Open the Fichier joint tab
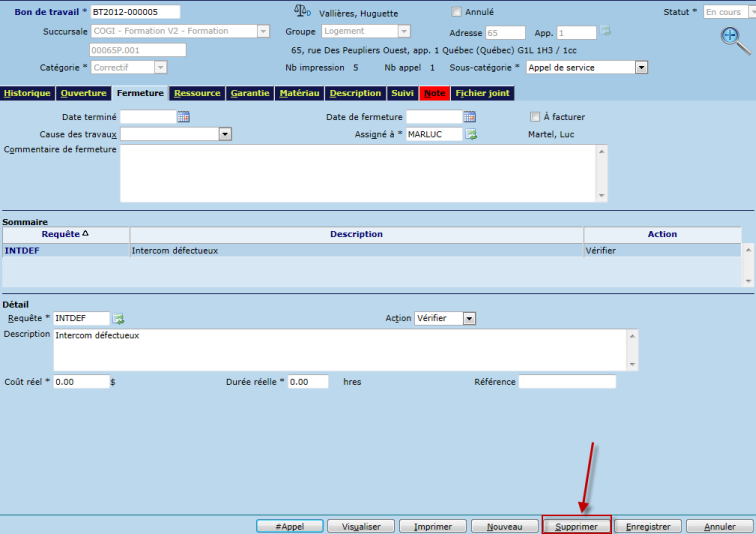This screenshot has width=756, height=534. [482, 93]
